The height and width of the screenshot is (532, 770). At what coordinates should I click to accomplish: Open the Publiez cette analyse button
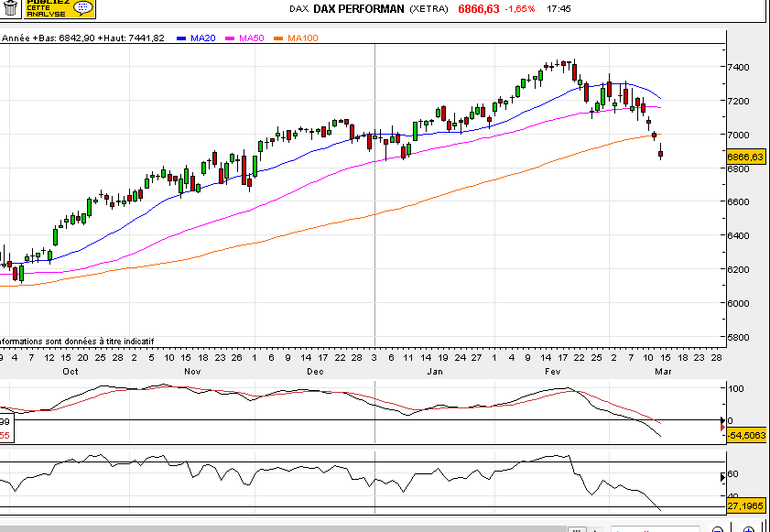point(60,8)
